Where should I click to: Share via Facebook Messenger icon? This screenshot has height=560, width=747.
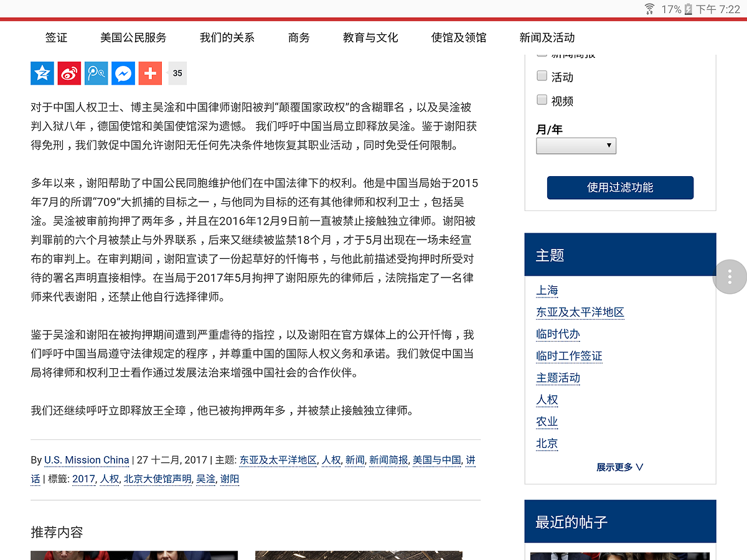point(123,73)
